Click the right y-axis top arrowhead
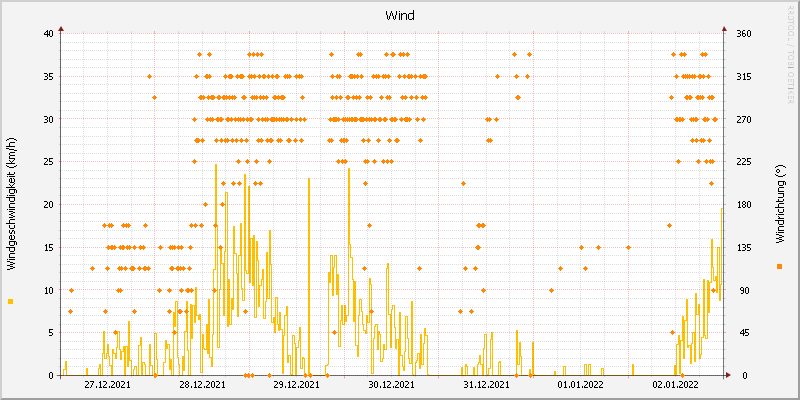 coord(724,29)
